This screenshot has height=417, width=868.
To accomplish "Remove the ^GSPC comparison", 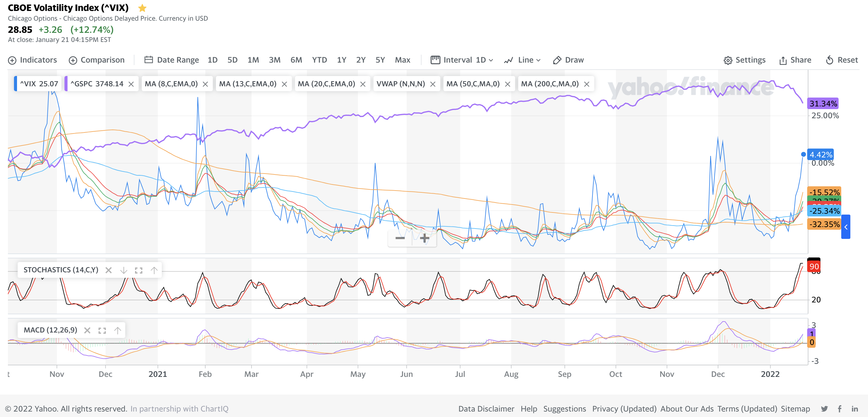I will click(131, 84).
